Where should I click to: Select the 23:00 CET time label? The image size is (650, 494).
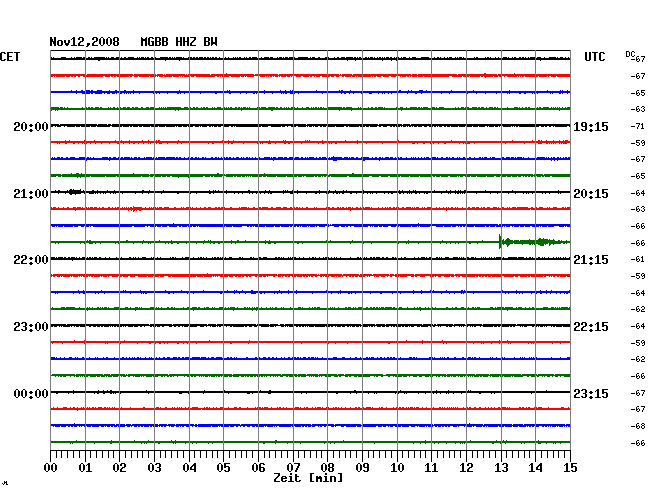(x=31, y=327)
